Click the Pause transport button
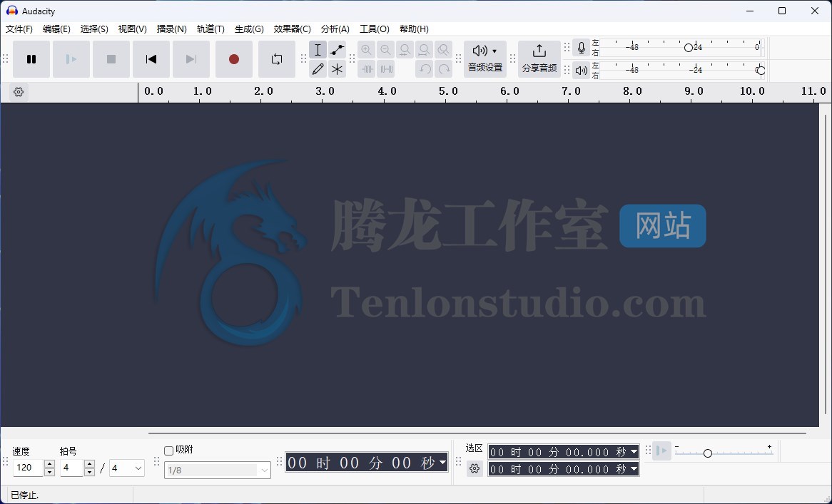Image resolution: width=832 pixels, height=504 pixels. click(x=31, y=59)
